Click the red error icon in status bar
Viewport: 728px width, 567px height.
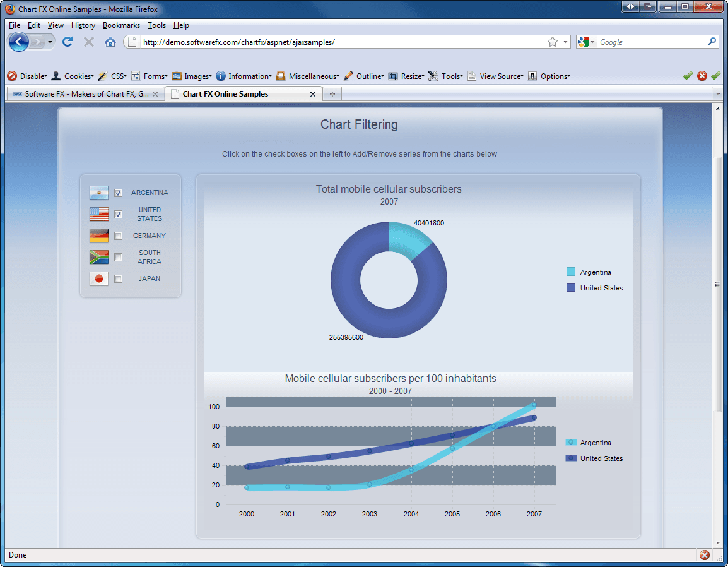coord(704,554)
